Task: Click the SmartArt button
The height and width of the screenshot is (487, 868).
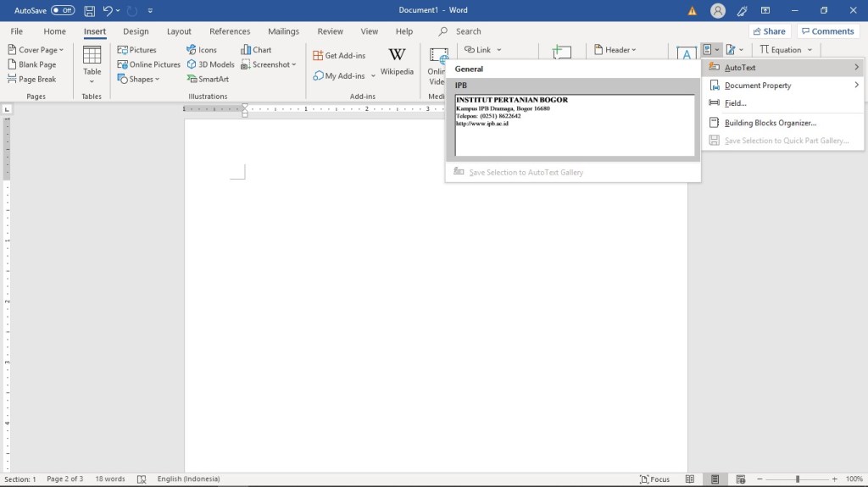Action: click(209, 79)
